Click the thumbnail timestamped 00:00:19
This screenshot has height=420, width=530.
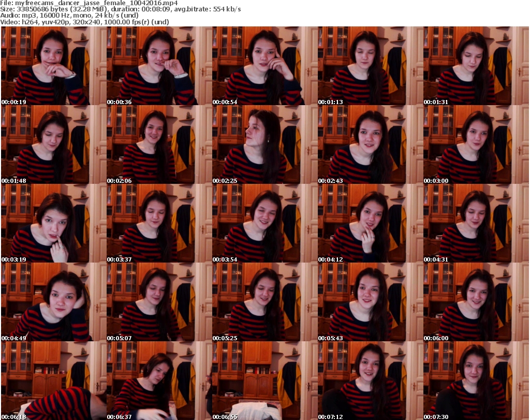coord(53,66)
